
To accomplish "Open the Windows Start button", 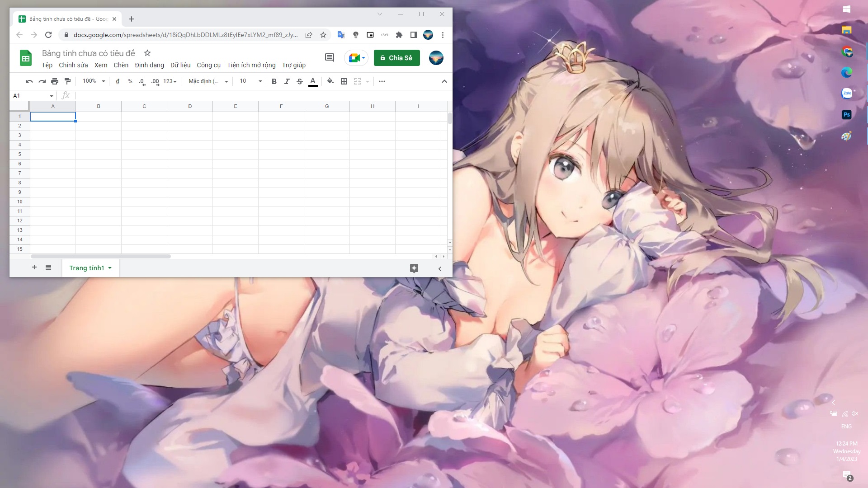I will [847, 9].
